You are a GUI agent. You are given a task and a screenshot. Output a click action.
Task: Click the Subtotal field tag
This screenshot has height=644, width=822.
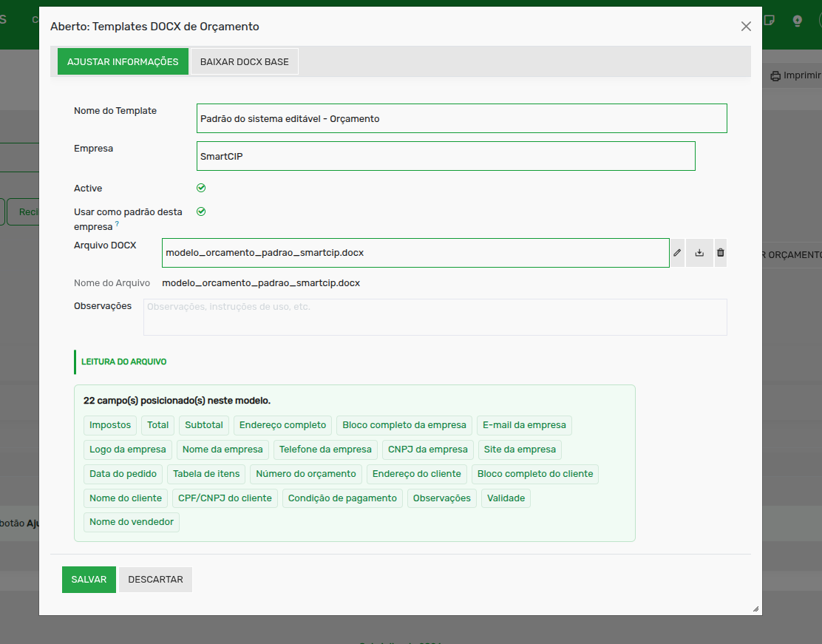pos(204,425)
